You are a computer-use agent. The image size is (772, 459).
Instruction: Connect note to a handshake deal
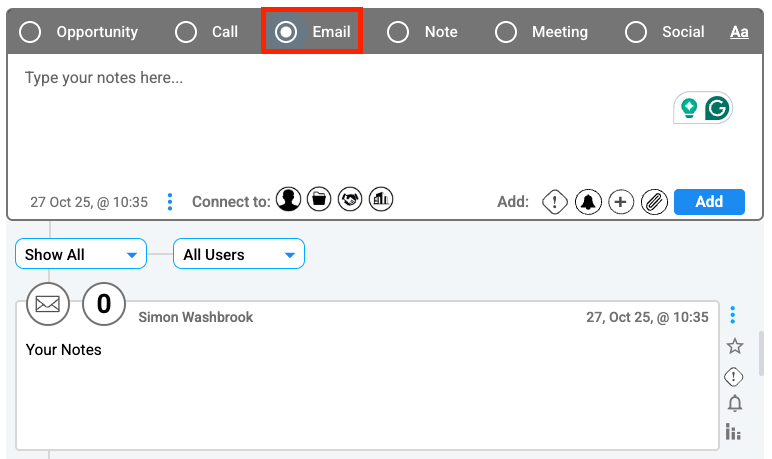point(350,200)
